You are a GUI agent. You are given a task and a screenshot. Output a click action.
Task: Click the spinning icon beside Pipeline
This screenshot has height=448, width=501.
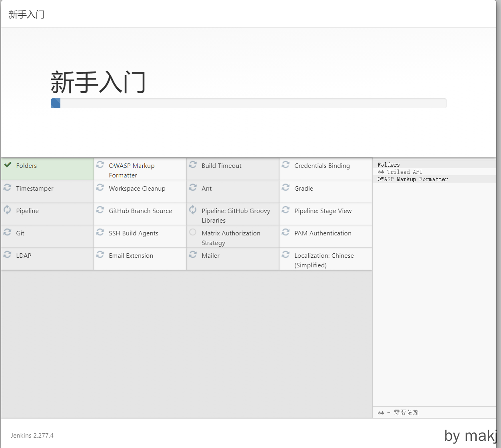8,210
